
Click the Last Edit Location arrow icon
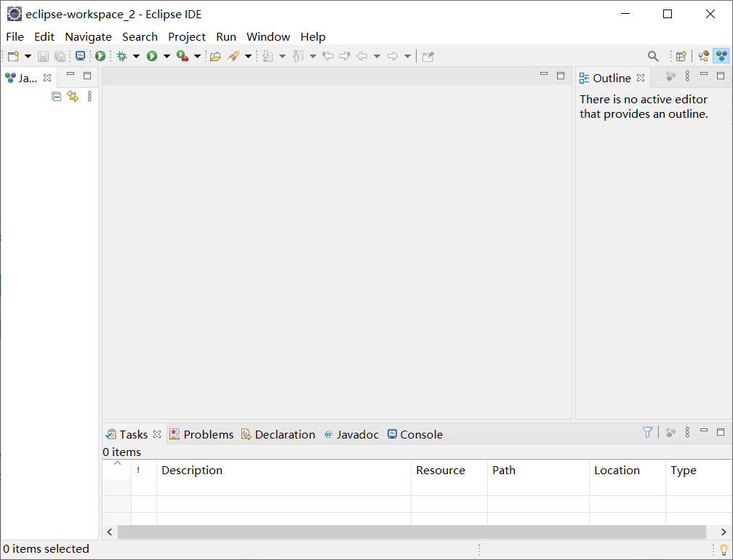coord(328,56)
